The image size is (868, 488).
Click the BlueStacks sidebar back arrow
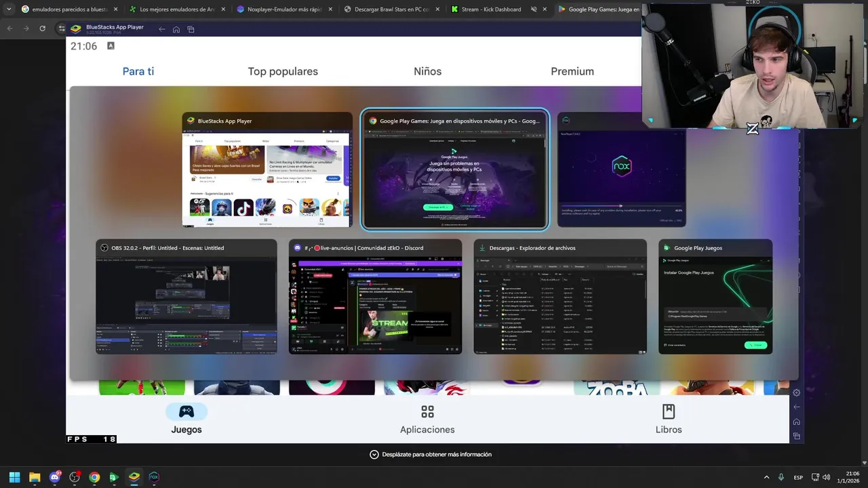pyautogui.click(x=797, y=407)
